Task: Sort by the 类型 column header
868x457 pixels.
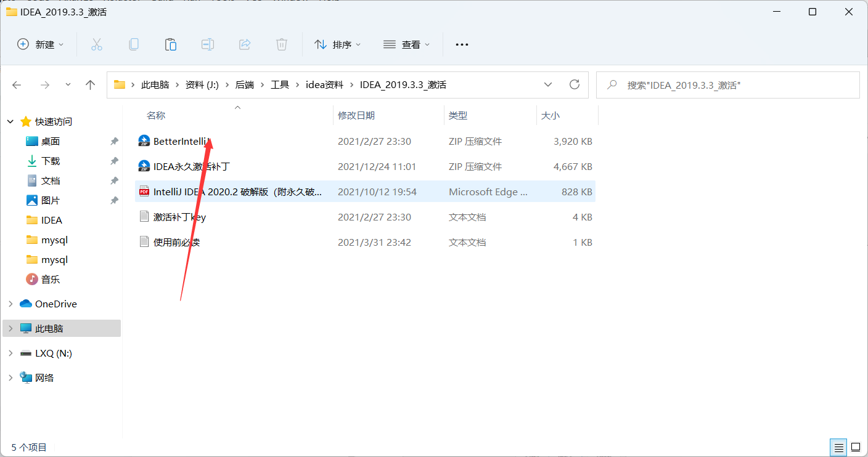Action: click(x=458, y=115)
